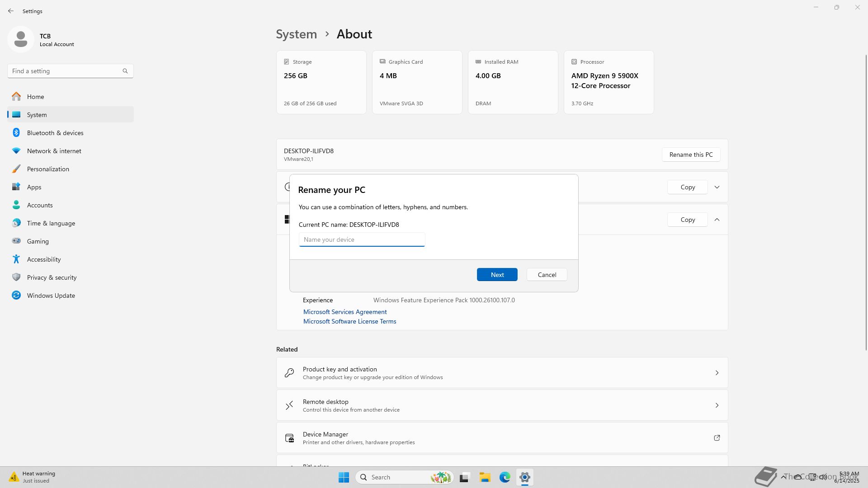
Task: Open Network & internet page
Action: coord(54,151)
